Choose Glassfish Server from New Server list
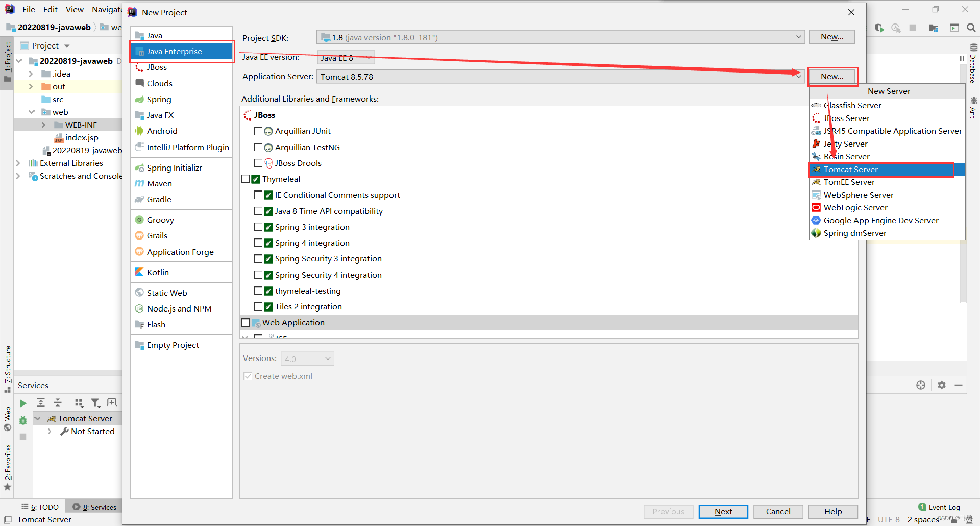The width and height of the screenshot is (980, 526). pyautogui.click(x=887, y=106)
